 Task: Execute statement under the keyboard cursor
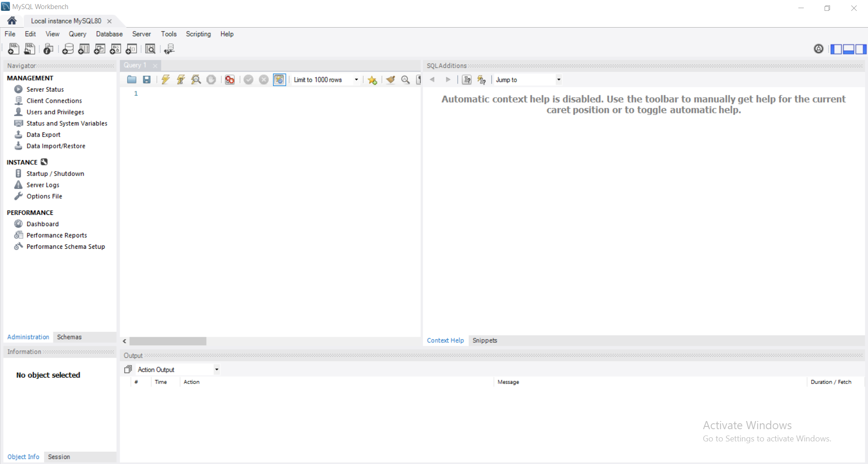tap(181, 80)
